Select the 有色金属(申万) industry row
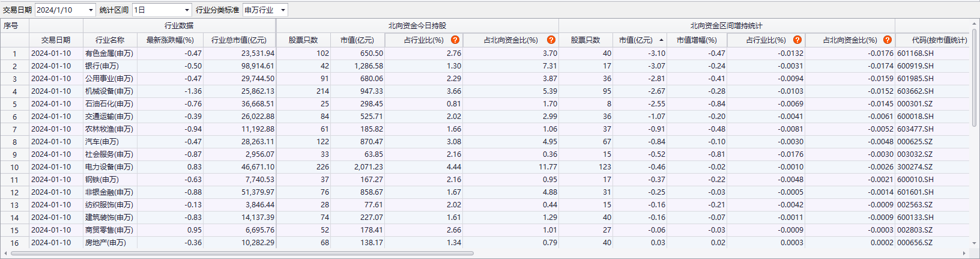This screenshot has height=259, width=980. pos(109,53)
